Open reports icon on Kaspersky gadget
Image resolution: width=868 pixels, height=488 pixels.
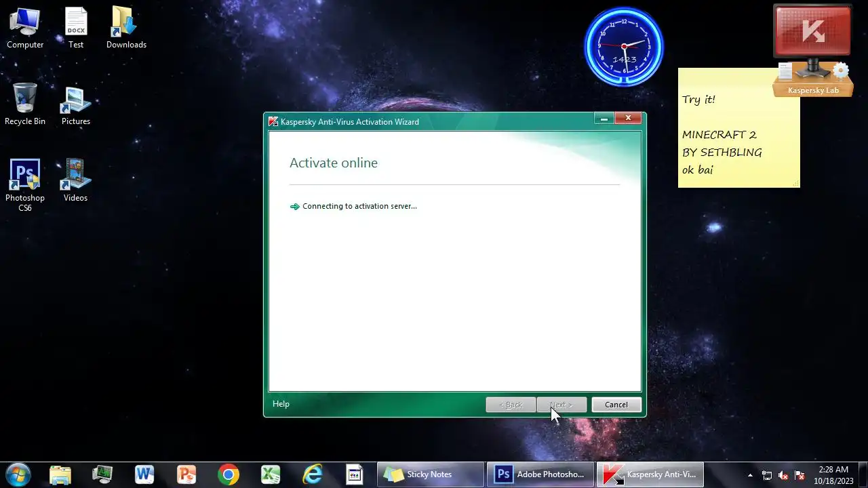(785, 71)
